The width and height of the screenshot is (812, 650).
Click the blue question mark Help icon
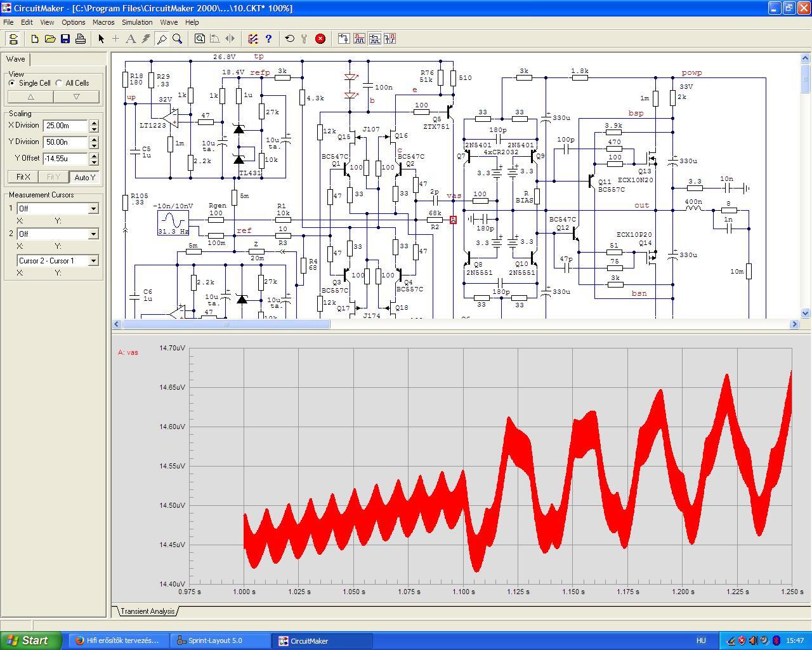coord(268,39)
